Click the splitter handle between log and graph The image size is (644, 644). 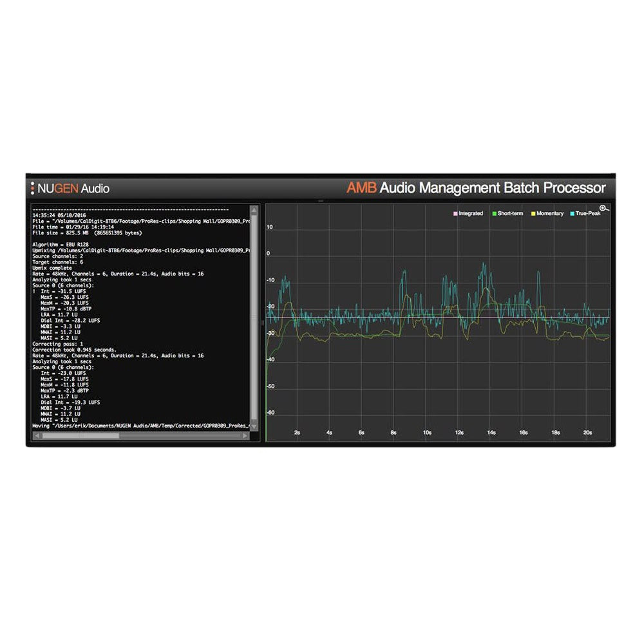(x=263, y=323)
